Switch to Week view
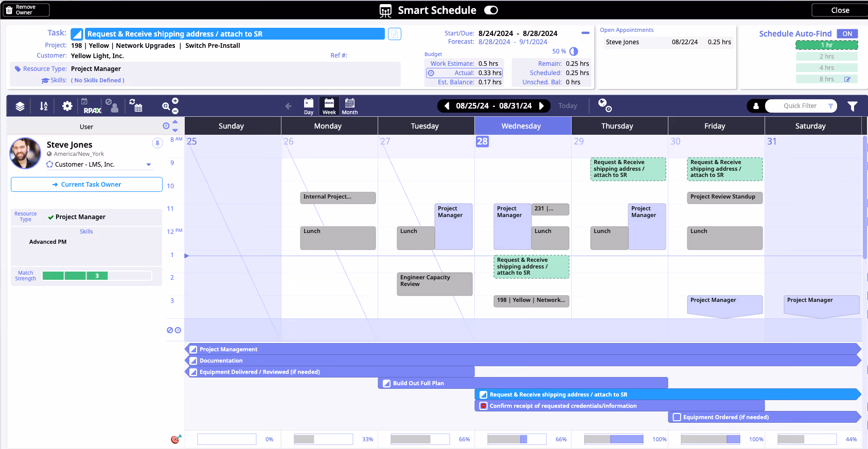 [x=329, y=106]
